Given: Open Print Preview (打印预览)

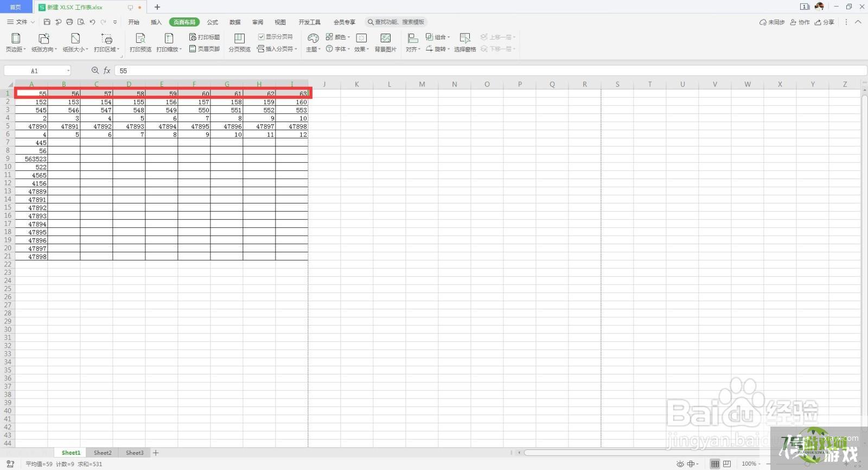Looking at the screenshot, I should pos(141,43).
